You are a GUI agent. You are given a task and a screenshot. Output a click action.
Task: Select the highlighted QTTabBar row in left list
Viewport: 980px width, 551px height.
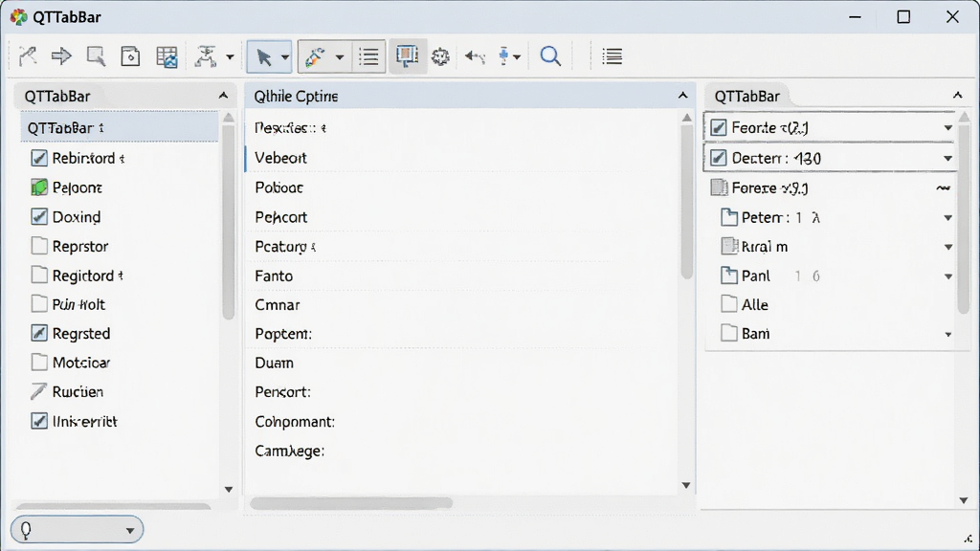(120, 127)
